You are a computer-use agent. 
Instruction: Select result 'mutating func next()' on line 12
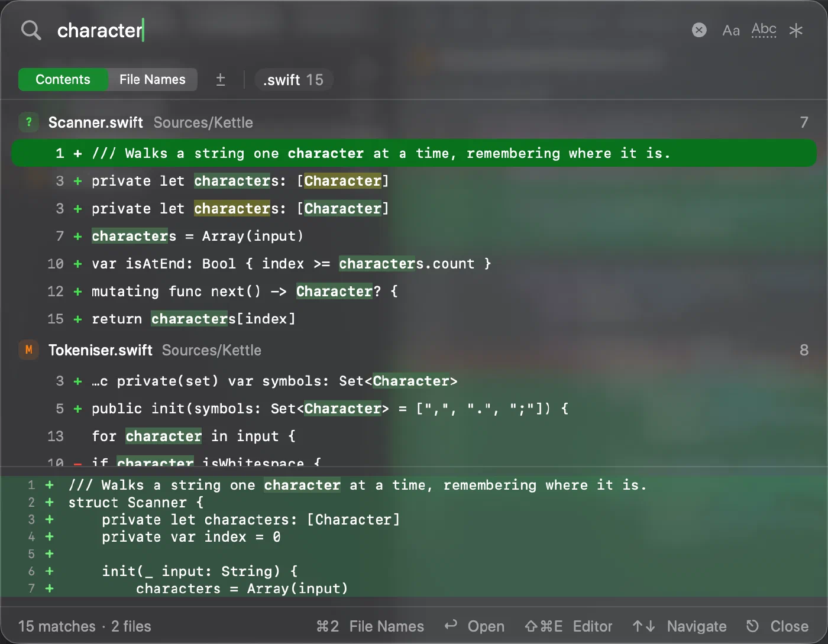click(414, 291)
